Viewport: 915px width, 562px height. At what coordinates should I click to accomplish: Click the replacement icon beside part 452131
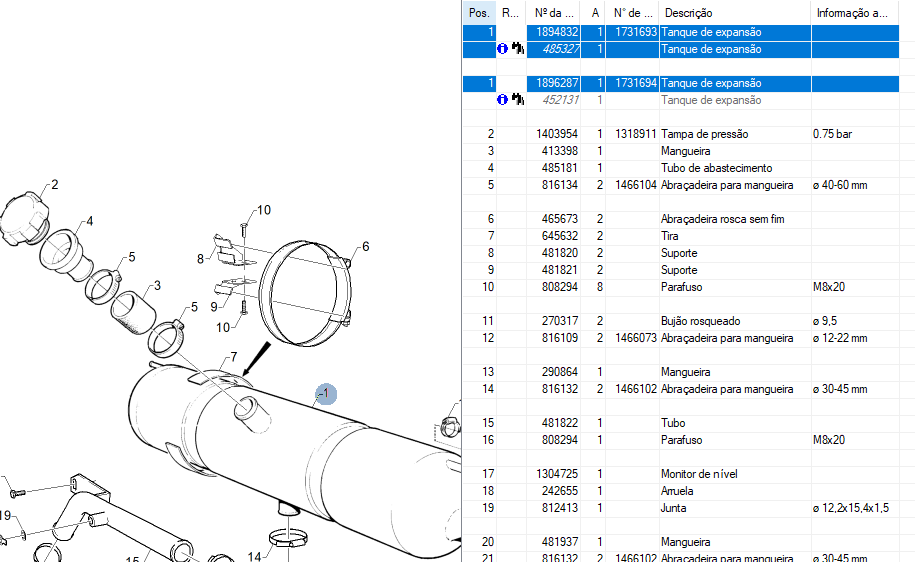517,100
